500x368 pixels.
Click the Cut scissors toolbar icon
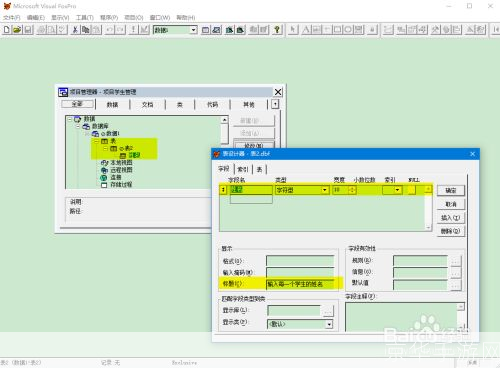click(75, 30)
